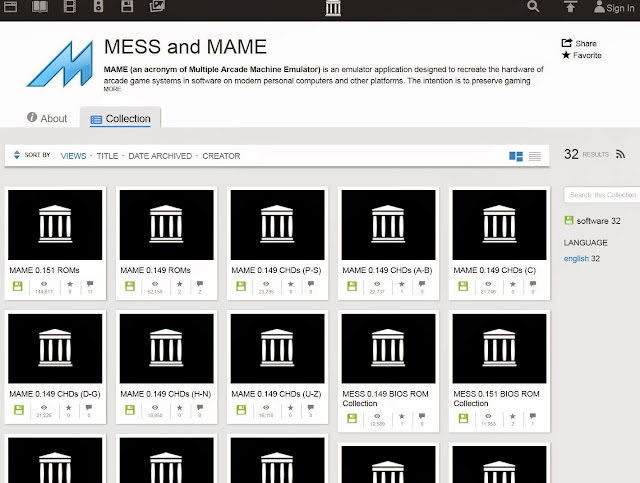
Task: Open the web archive icon in top bar
Action: [x=10, y=6]
